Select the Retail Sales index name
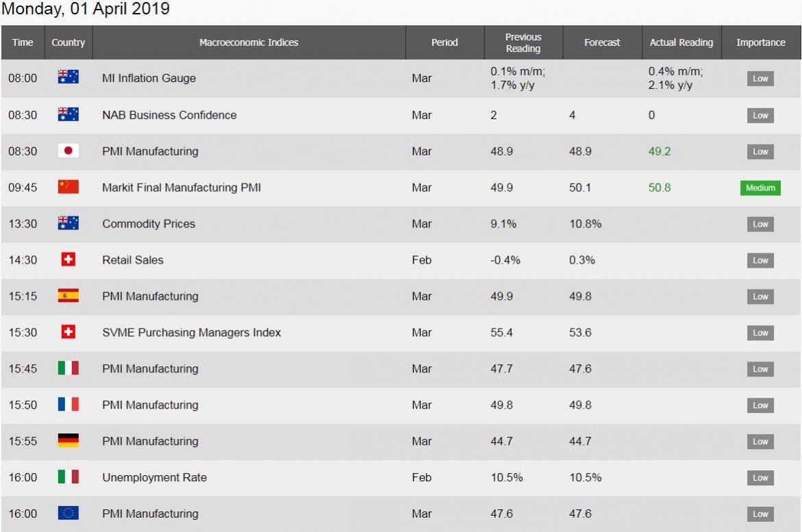The image size is (802, 532). click(x=133, y=260)
